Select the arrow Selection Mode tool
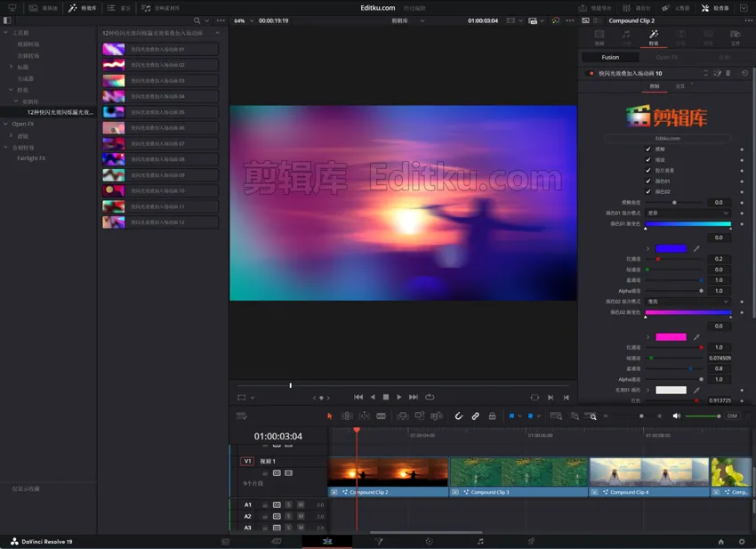Screen dimensions: 756x549 (330, 416)
